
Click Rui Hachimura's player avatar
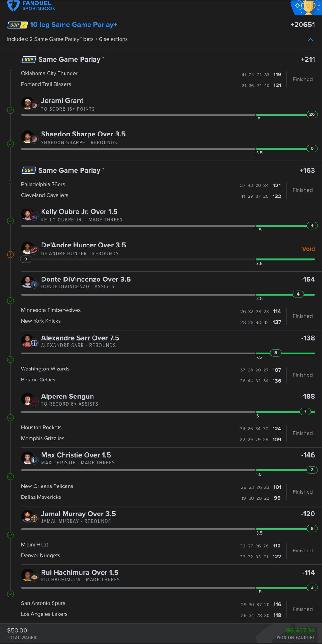(28, 575)
